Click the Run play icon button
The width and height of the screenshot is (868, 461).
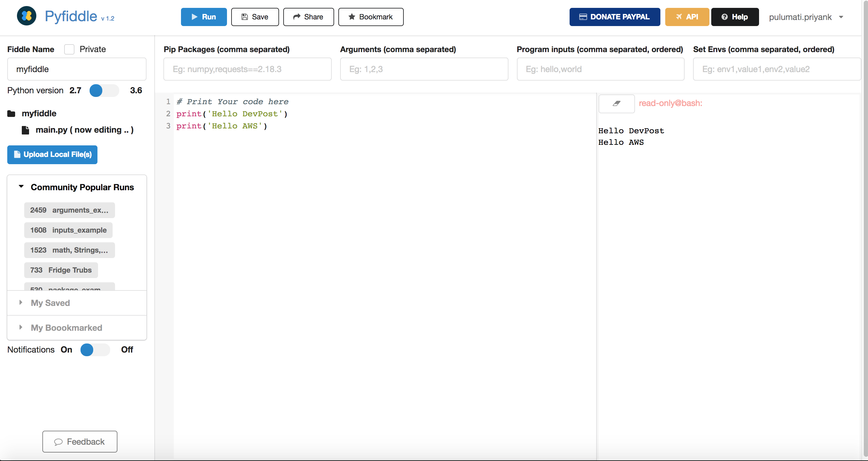click(x=203, y=17)
